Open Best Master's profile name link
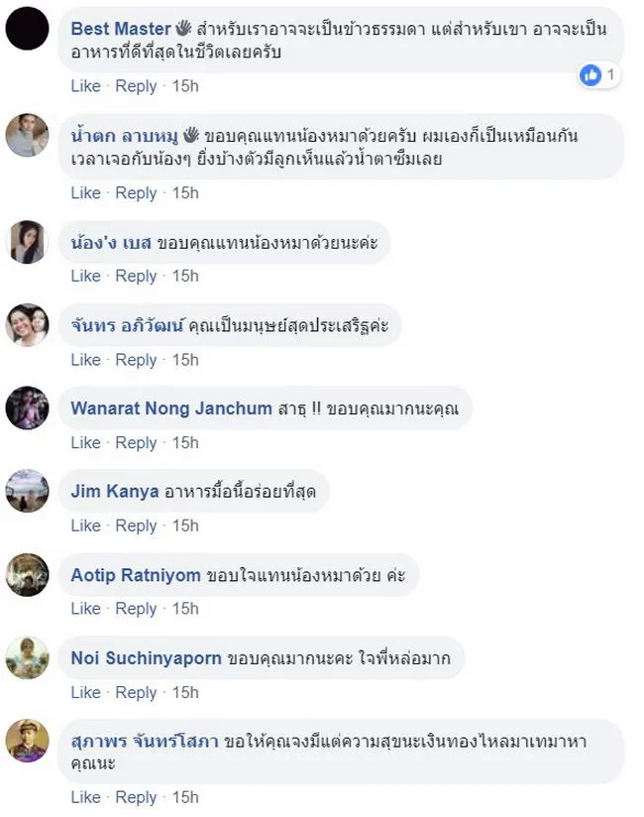Screen dimensions: 644x817 pos(121,29)
